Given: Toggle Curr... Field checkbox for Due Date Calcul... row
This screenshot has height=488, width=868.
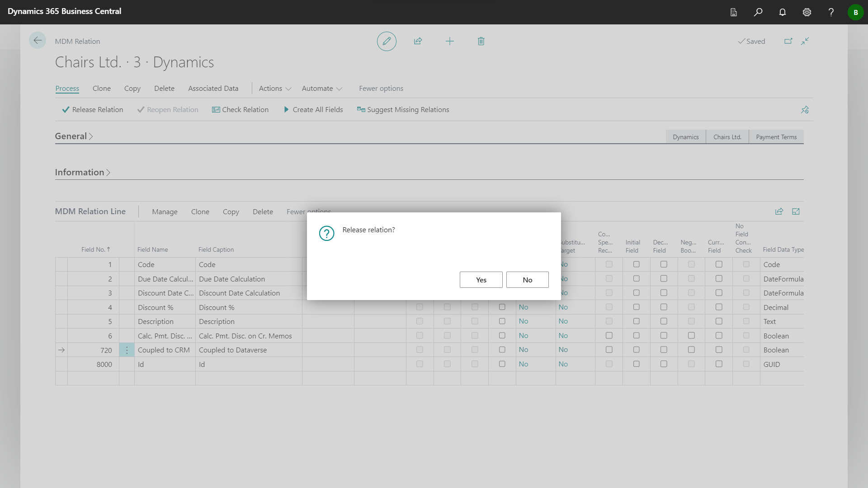Looking at the screenshot, I should 719,279.
